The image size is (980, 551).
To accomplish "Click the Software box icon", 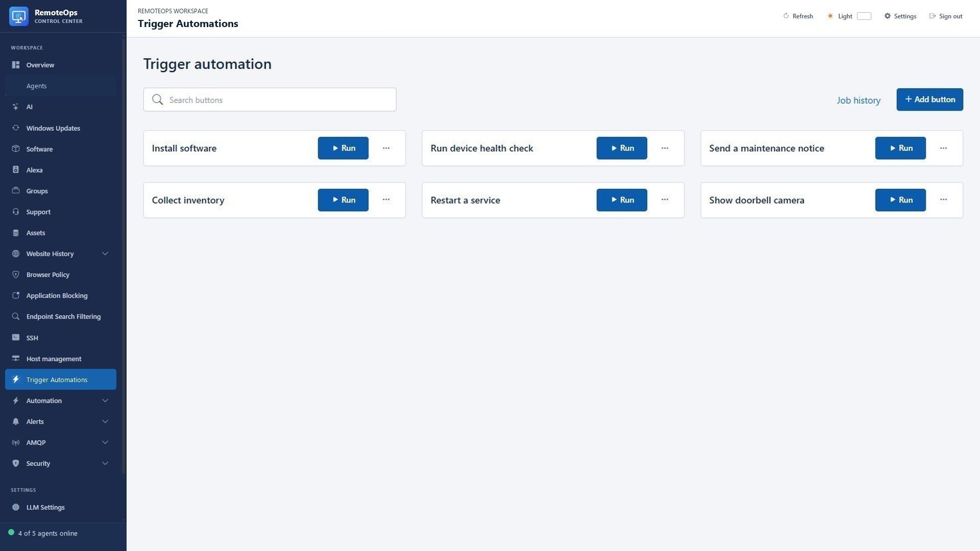I will (x=16, y=149).
